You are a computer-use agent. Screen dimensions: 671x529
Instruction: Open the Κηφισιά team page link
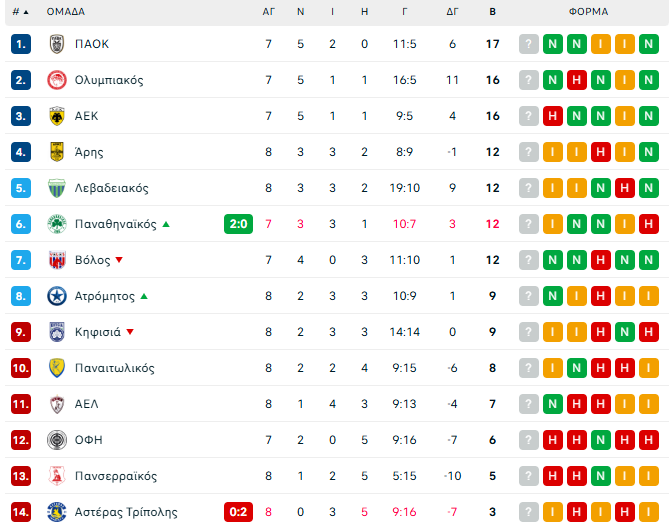[98, 332]
